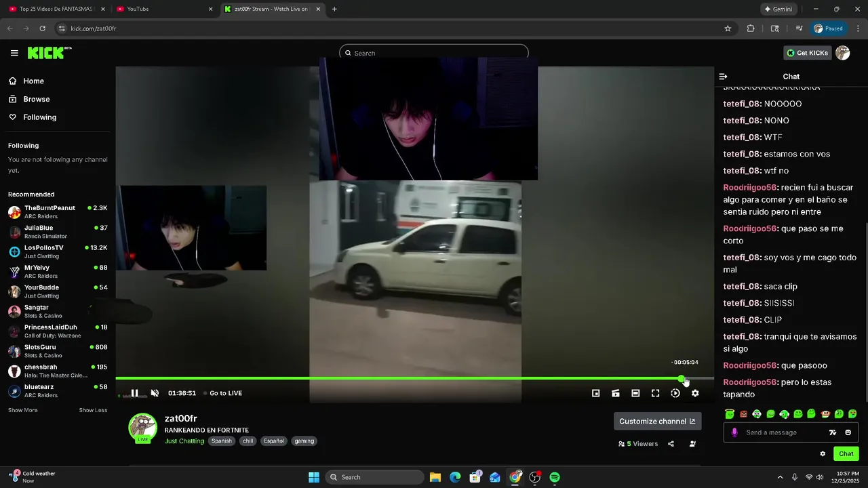Click the zat00fr streamer avatar
Screen dimensions: 868x488
coord(143,428)
